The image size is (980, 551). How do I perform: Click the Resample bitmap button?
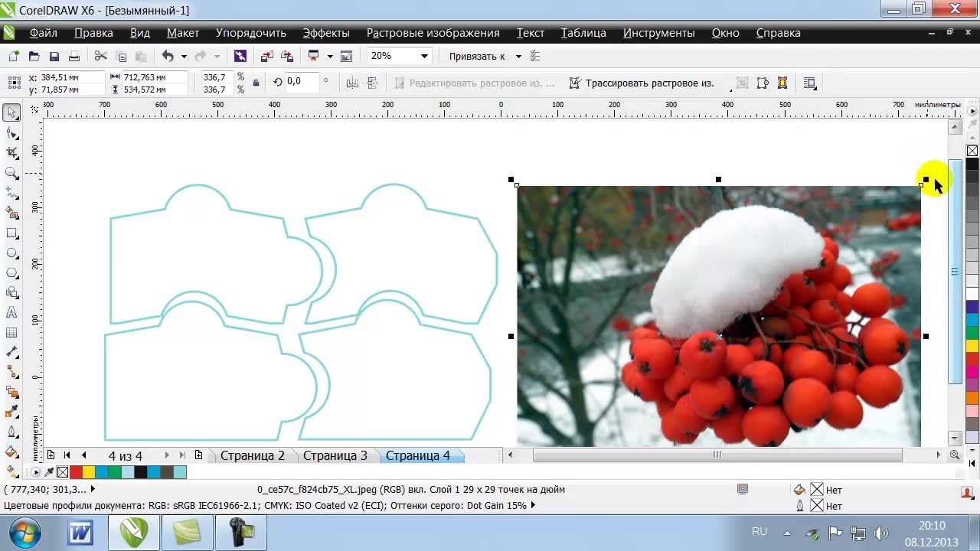coord(763,83)
